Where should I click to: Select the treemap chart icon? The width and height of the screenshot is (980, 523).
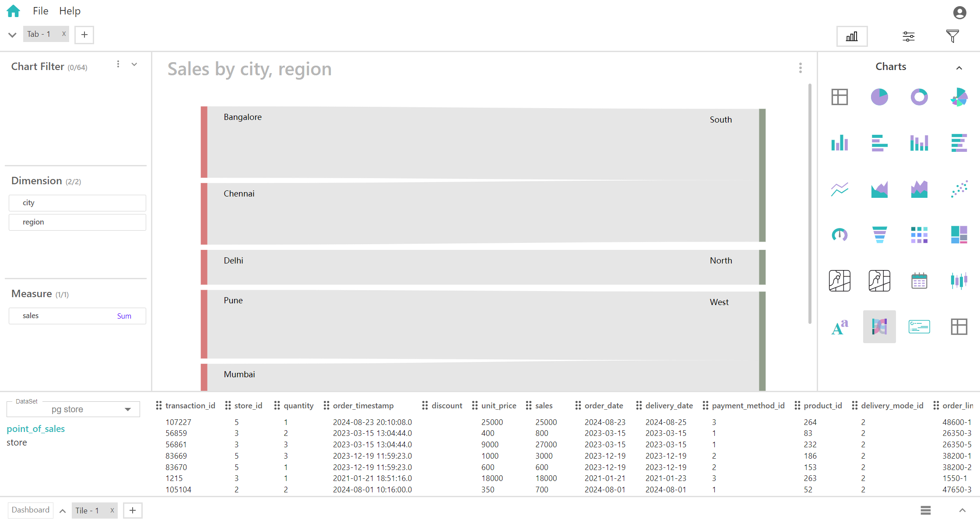pos(959,235)
